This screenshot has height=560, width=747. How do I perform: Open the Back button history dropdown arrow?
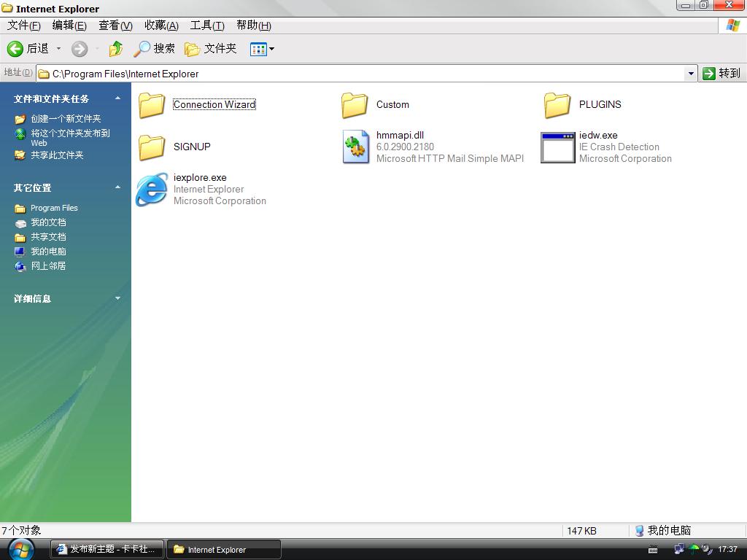point(59,49)
